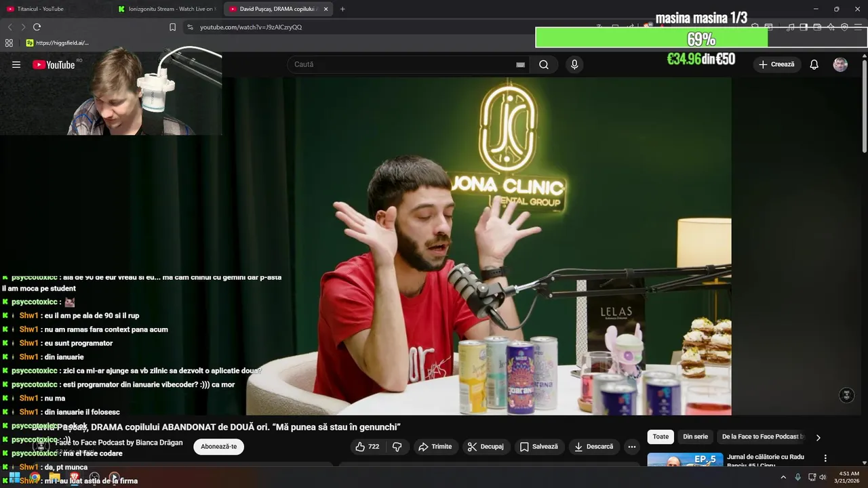Open a new browser tab

pyautogui.click(x=342, y=9)
